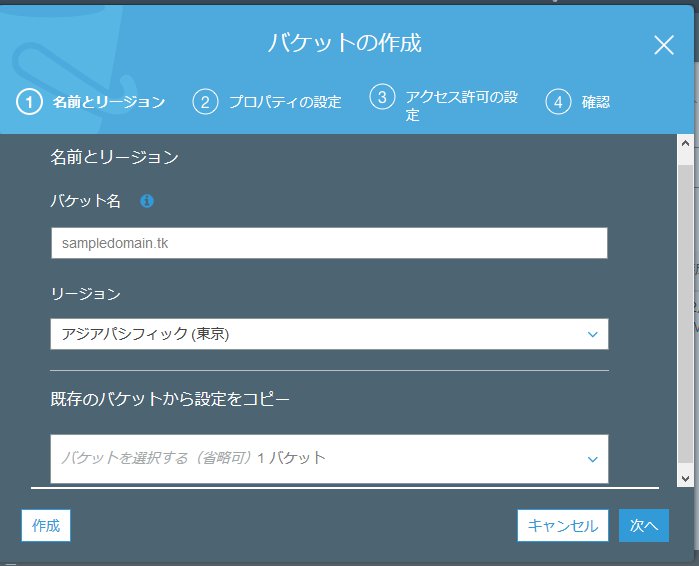
Task: Click the step 4 circle icon
Action: click(x=558, y=102)
